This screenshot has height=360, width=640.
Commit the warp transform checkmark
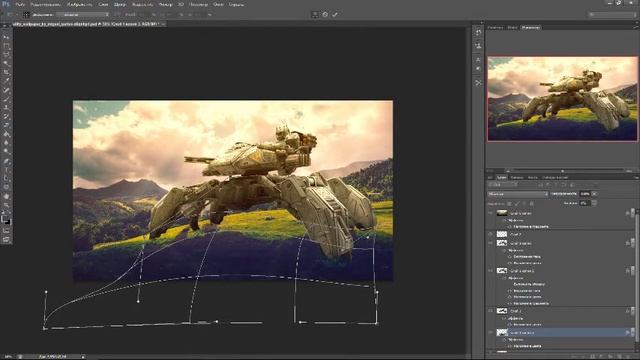(335, 14)
